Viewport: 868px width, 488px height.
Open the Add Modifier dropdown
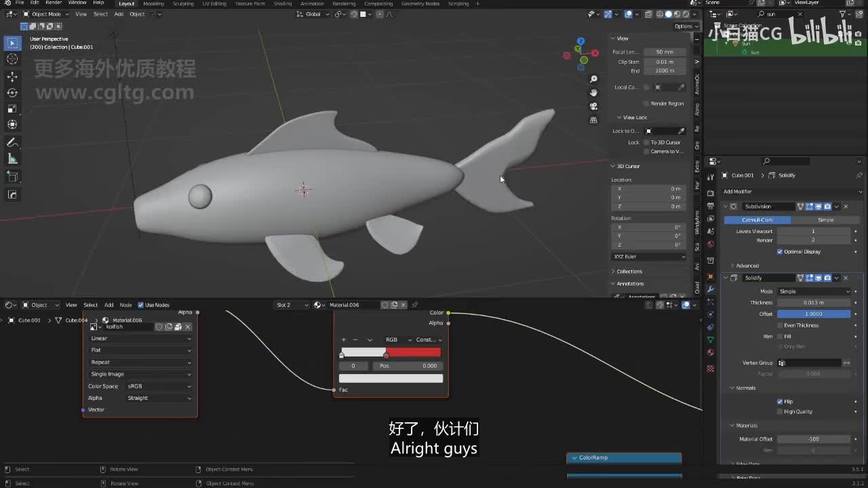tap(792, 192)
